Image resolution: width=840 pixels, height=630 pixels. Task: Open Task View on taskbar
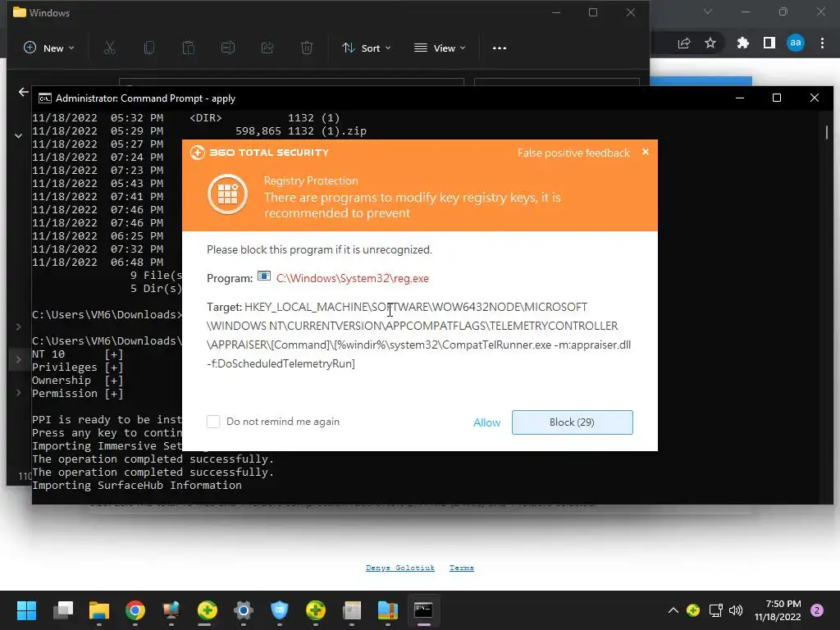click(63, 610)
